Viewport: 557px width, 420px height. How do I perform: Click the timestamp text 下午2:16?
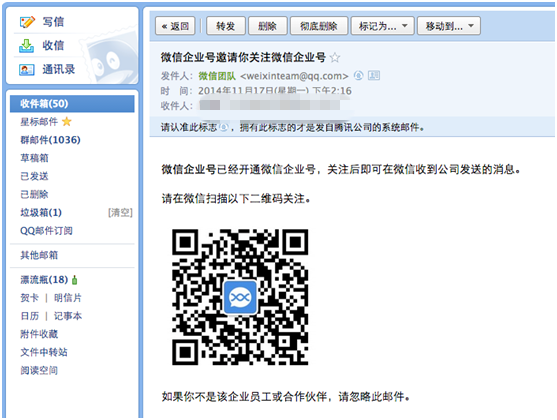332,91
